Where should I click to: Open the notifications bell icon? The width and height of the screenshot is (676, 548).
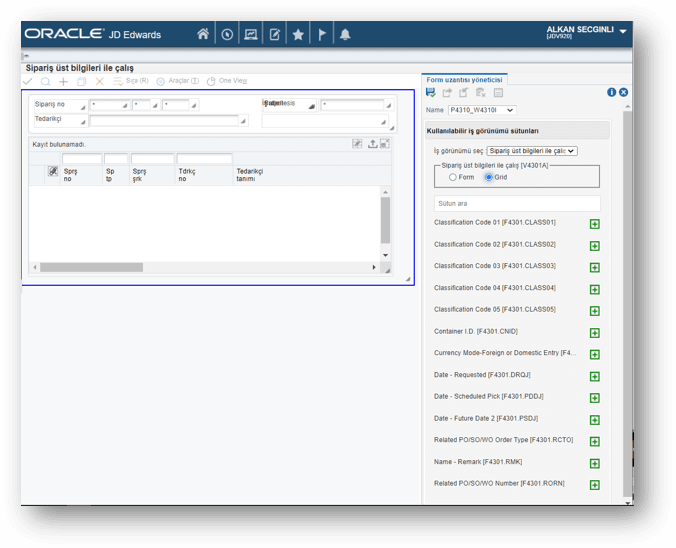pyautogui.click(x=345, y=34)
